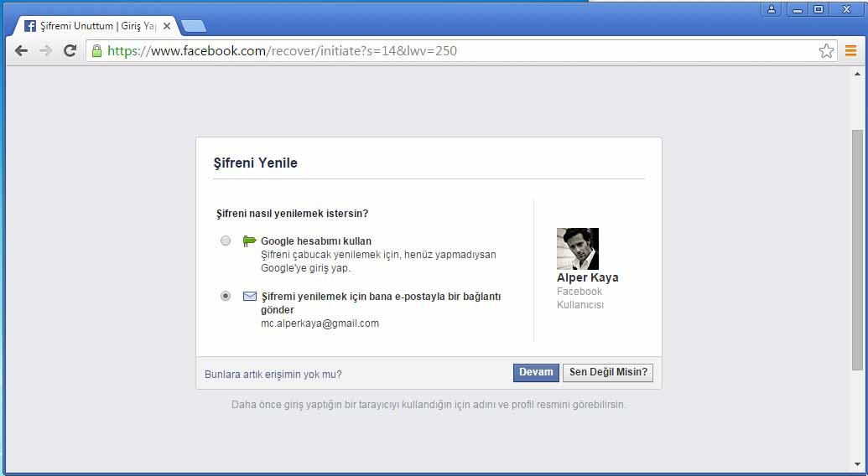This screenshot has height=476, width=868.
Task: Select the e-posta bağlantı gönder radio button
Action: [x=226, y=297]
